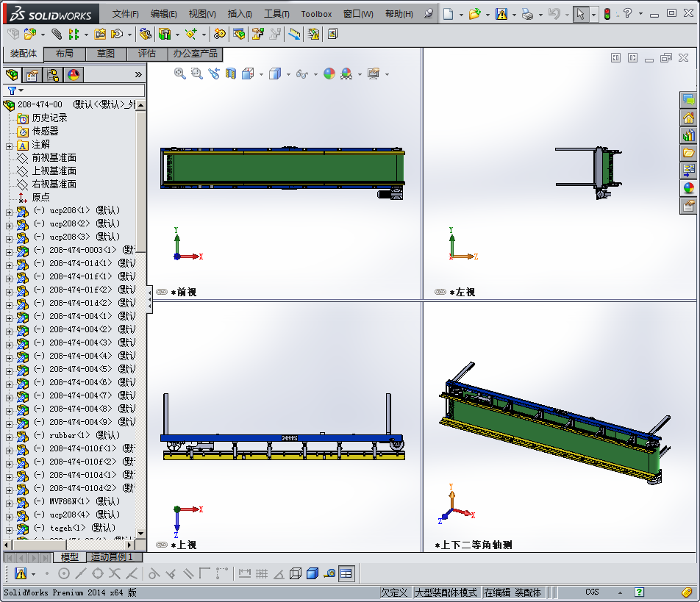Expand the 208-474-0003<1> component node

pos(9,252)
